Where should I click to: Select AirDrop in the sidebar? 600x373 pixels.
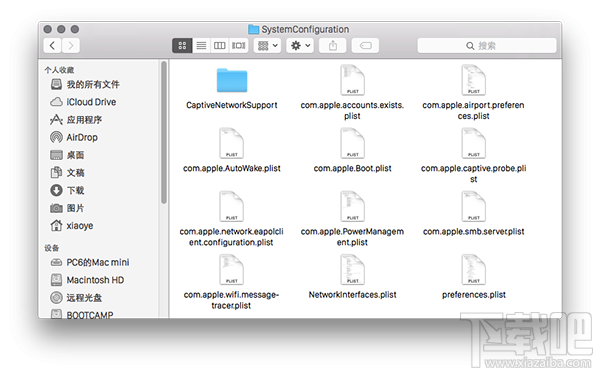click(74, 137)
